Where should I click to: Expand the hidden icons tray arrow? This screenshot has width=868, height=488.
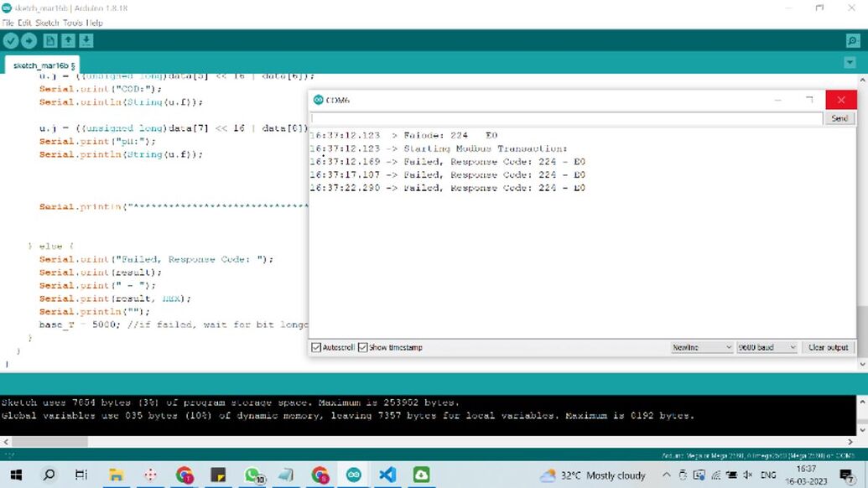(666, 474)
